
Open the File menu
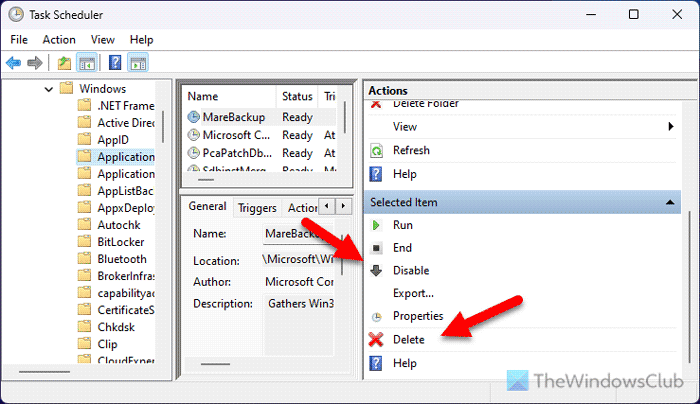point(19,40)
